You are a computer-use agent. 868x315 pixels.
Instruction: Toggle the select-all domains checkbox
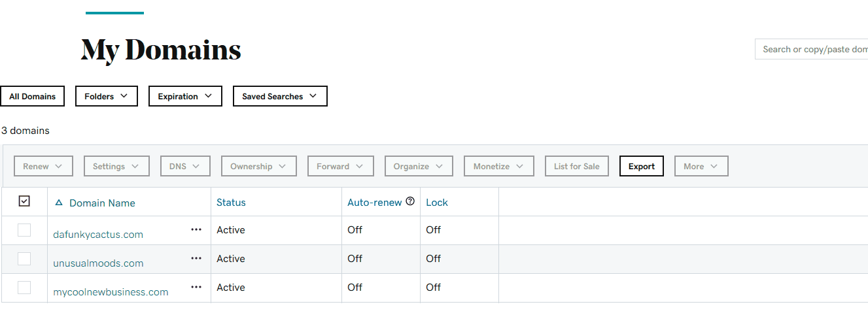coord(24,201)
